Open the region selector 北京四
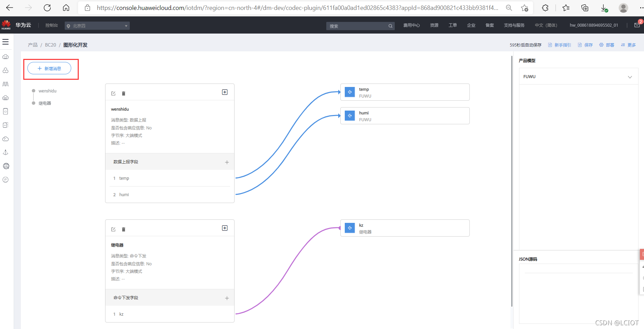 [x=97, y=26]
